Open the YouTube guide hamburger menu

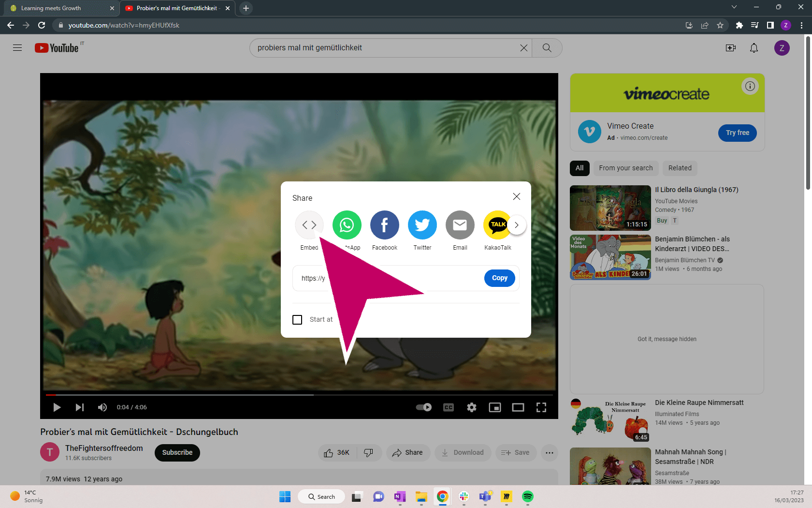(17, 48)
